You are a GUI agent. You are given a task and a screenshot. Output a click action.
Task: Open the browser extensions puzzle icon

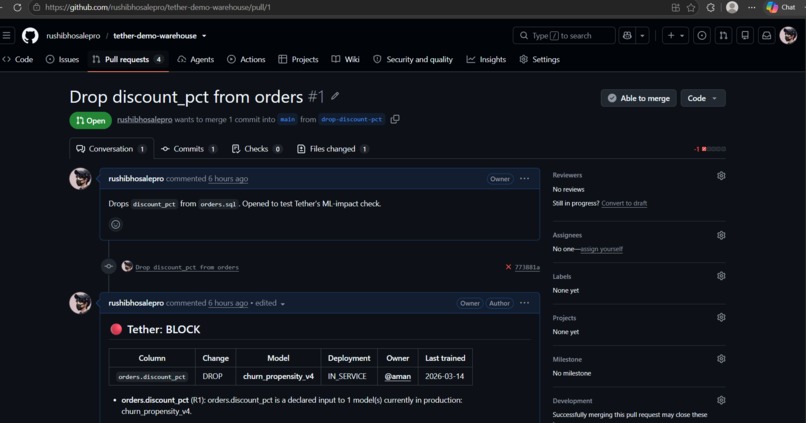[710, 7]
